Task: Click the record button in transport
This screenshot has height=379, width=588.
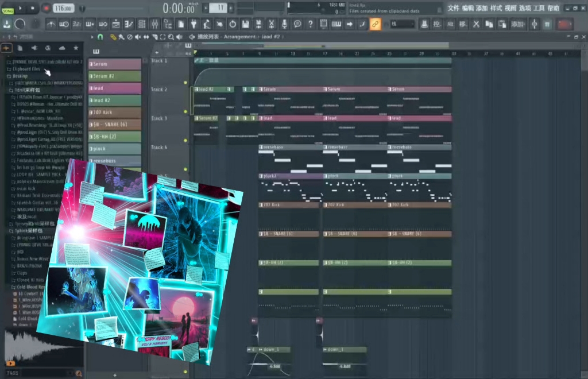Action: (45, 8)
